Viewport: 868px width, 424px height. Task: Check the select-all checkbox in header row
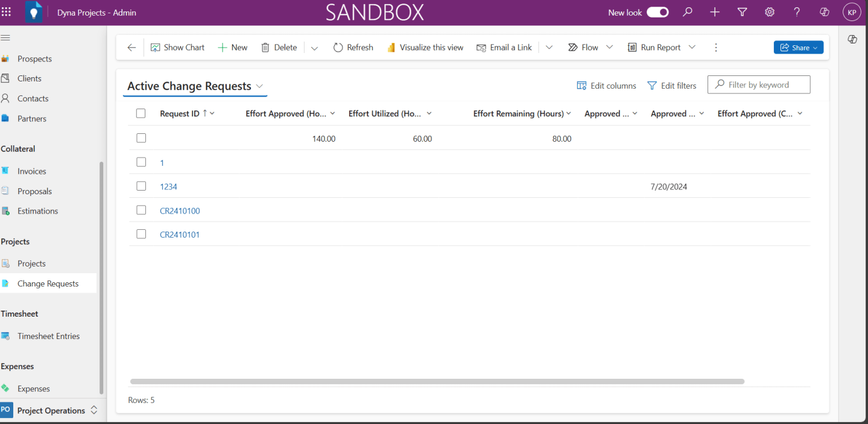click(x=141, y=113)
